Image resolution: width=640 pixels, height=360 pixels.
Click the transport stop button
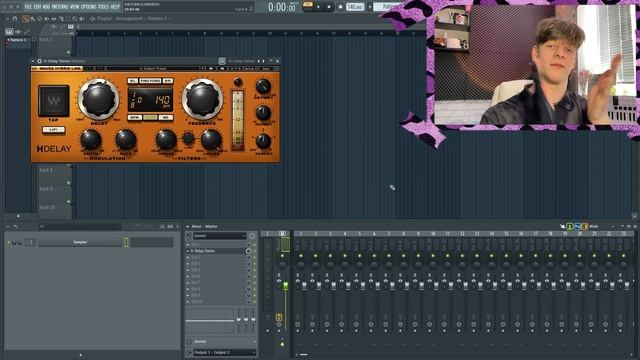(x=329, y=7)
